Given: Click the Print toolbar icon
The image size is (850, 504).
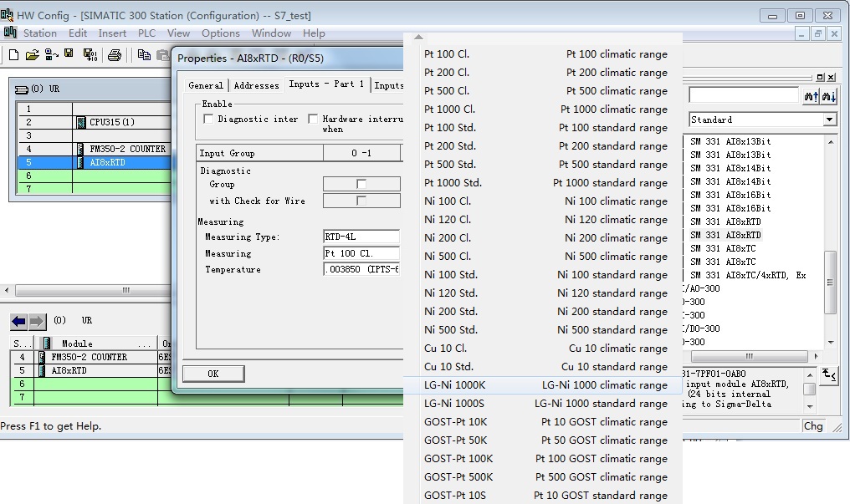Looking at the screenshot, I should pos(115,54).
